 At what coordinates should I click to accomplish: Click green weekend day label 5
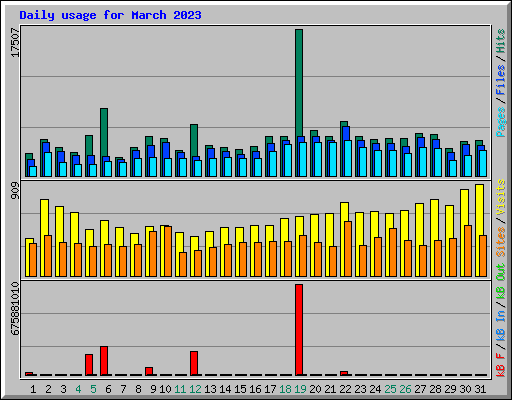tap(93, 389)
